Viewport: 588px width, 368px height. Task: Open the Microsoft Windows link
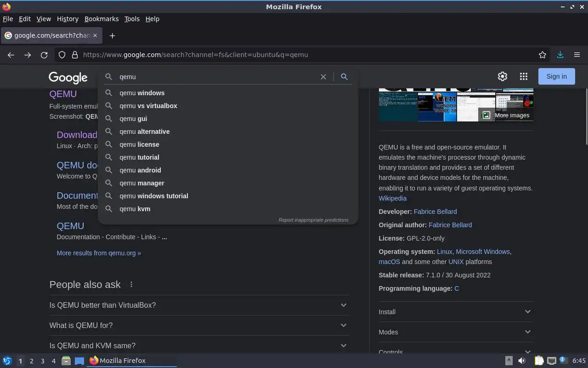[483, 252]
